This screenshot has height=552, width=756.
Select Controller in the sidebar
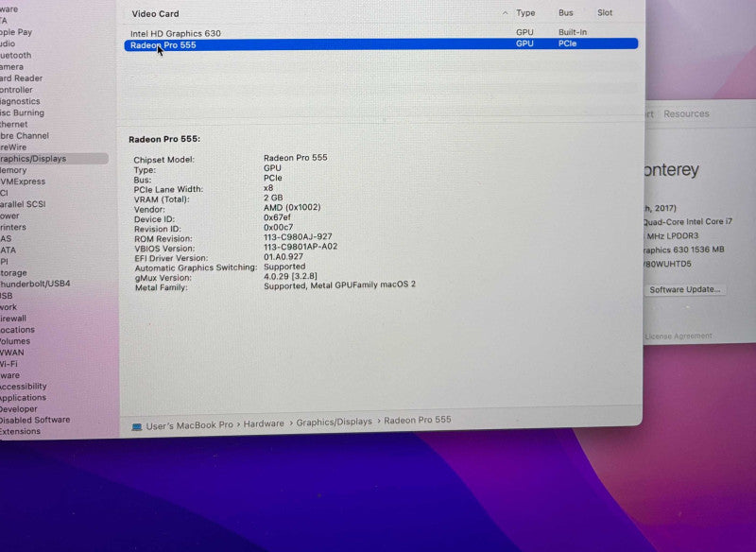(16, 90)
